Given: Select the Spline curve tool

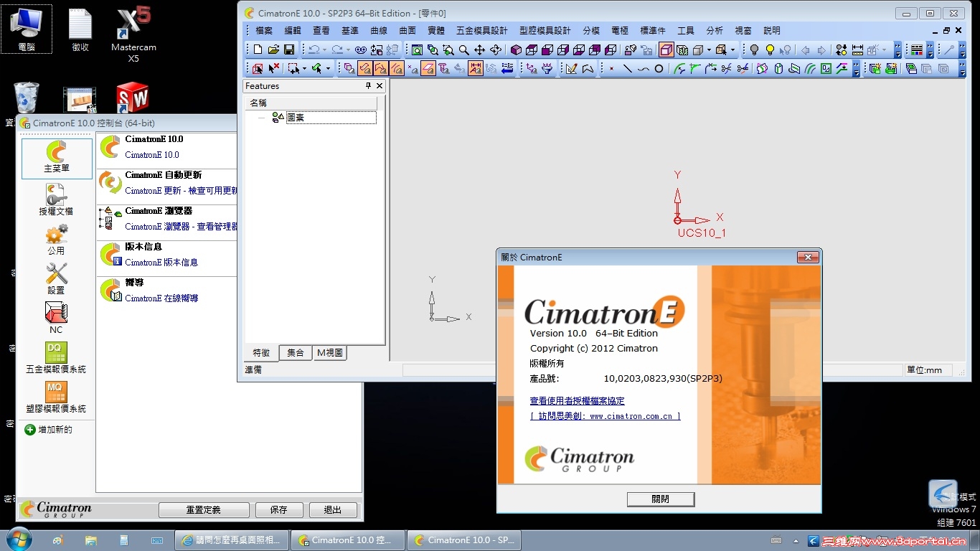Looking at the screenshot, I should pyautogui.click(x=644, y=68).
